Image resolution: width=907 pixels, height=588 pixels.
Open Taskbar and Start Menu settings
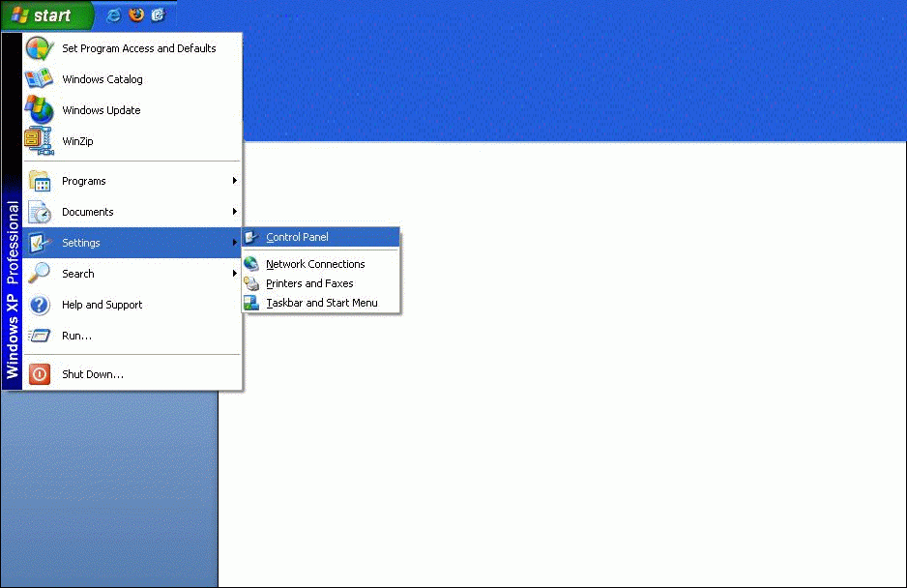coord(322,303)
